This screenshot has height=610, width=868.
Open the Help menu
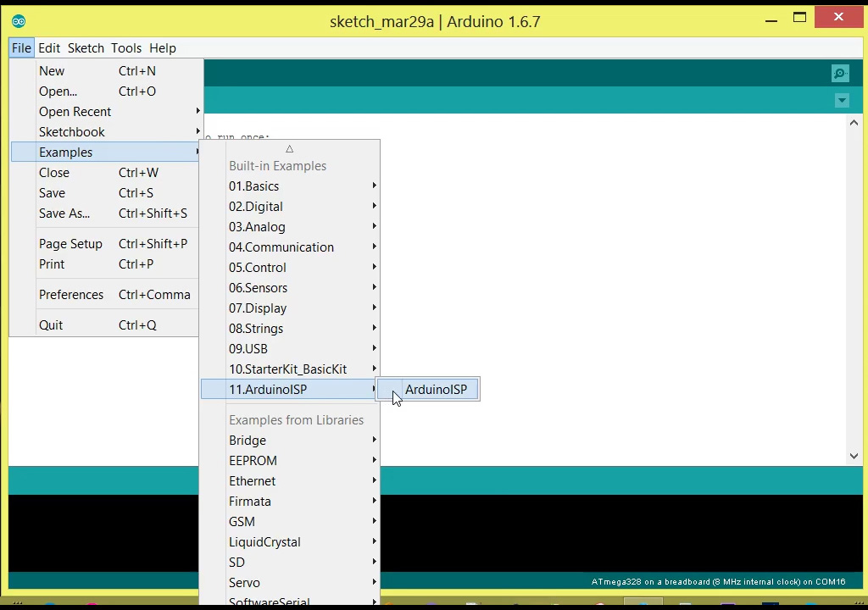[x=162, y=48]
